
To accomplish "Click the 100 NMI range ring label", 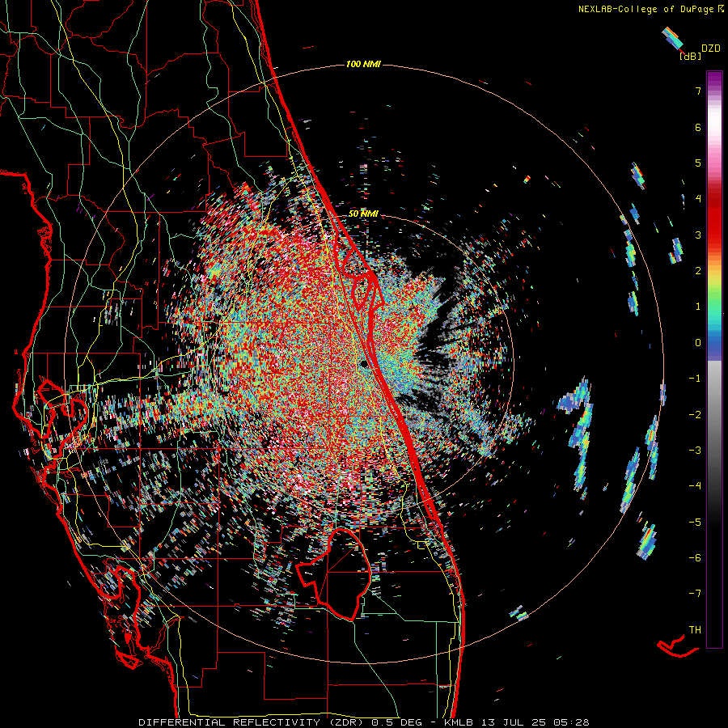I will 363,64.
